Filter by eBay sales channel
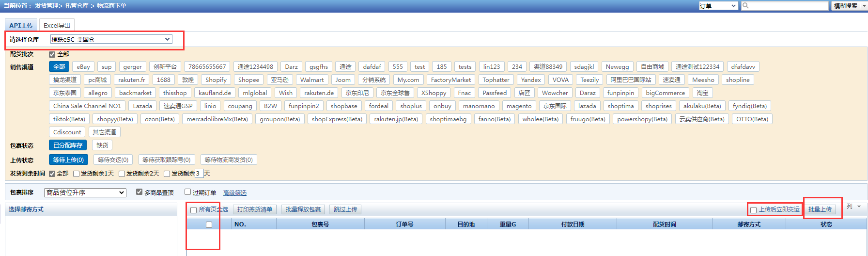 [x=83, y=66]
